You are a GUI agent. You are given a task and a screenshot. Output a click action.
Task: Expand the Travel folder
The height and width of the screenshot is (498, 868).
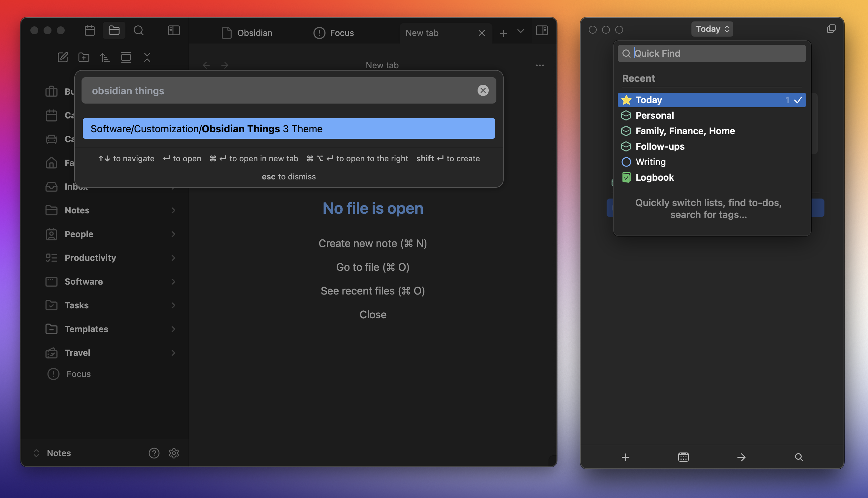[x=173, y=353]
